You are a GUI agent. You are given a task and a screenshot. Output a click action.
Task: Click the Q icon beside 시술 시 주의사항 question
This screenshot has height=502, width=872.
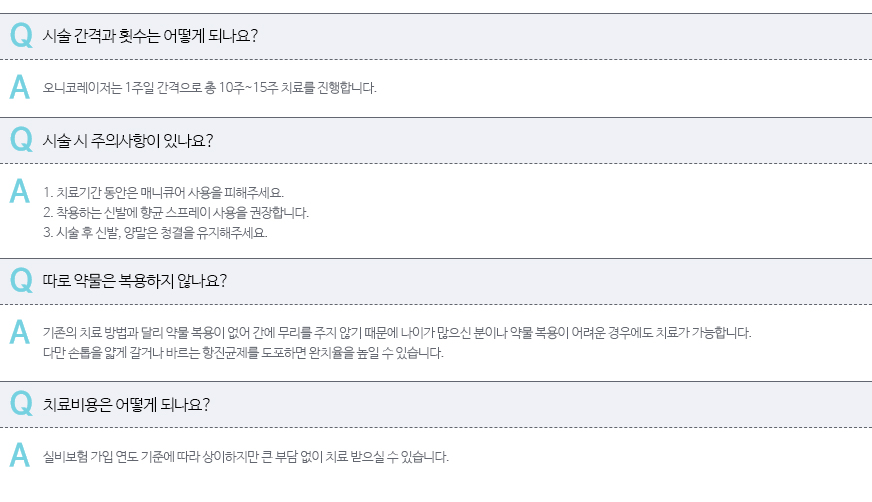click(20, 140)
